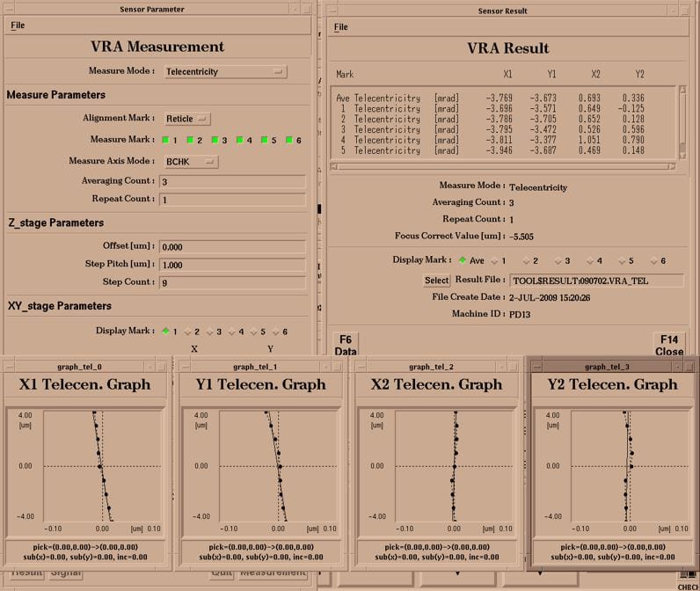
Task: Click the Averaging Count input field
Action: pos(232,182)
